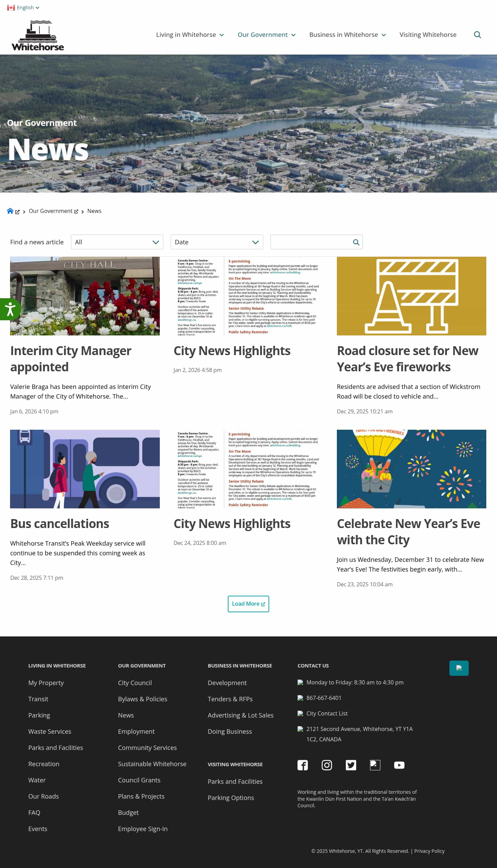Screen dimensions: 497x868
Task: Open the Instagram footer icon
Action: pyautogui.click(x=327, y=765)
